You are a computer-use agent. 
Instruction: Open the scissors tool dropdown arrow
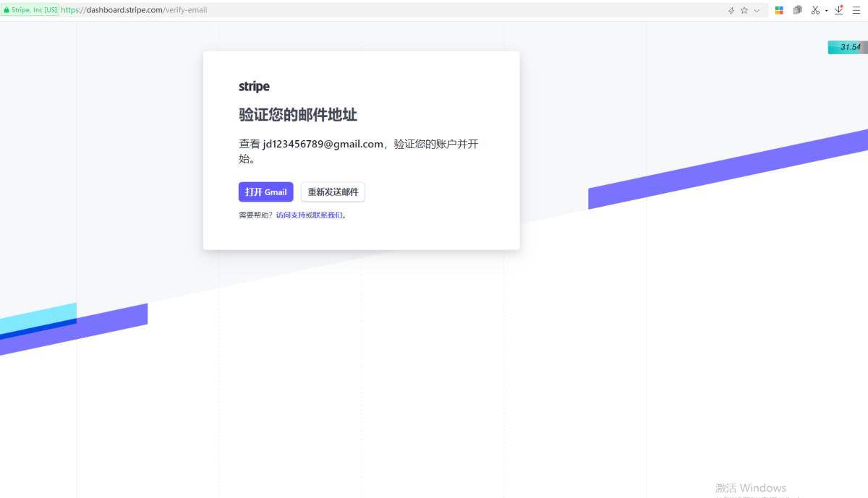pos(826,10)
